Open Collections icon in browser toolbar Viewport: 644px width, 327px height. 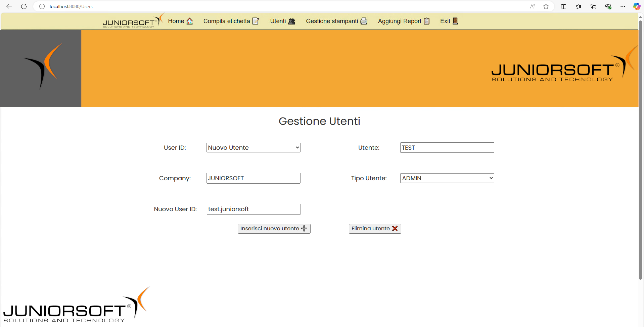click(x=593, y=6)
